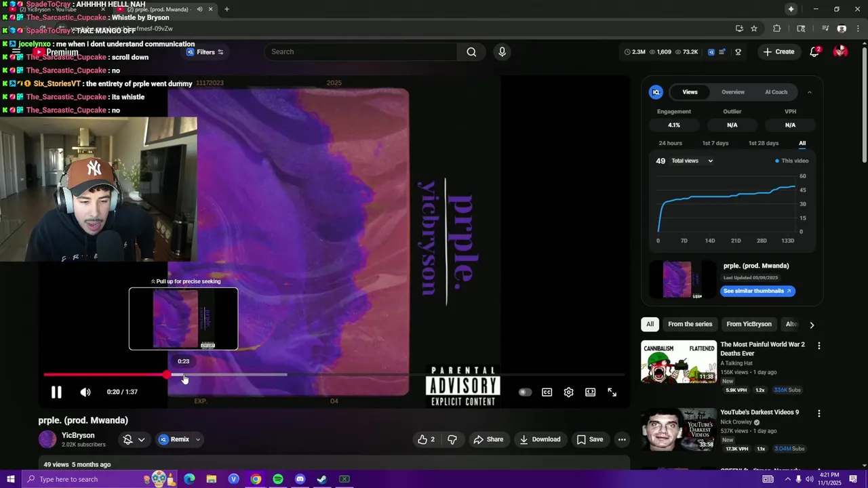Viewport: 868px width, 488px height.
Task: Click the Create button
Action: [x=778, y=52]
